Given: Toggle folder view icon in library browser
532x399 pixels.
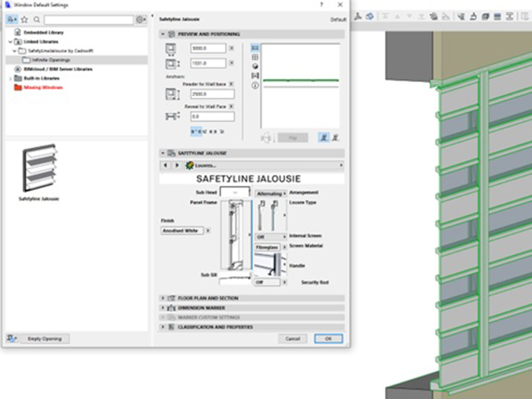Looking at the screenshot, I should click(12, 20).
